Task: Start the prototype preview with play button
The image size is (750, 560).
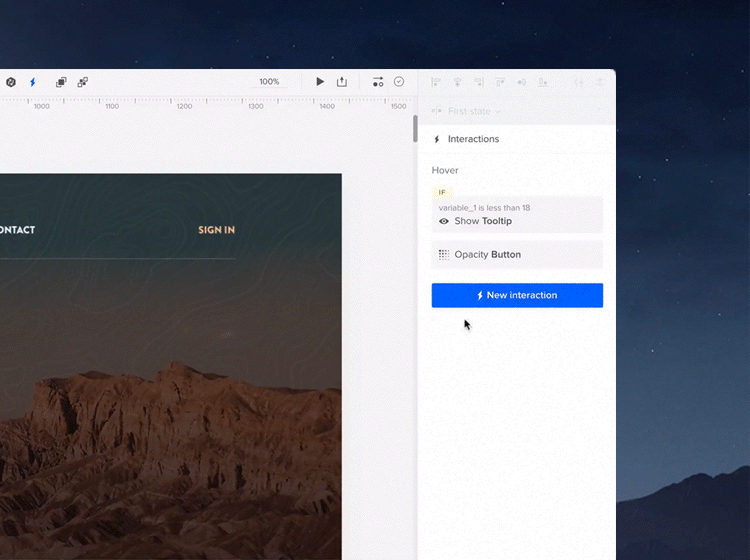Action: pos(320,82)
